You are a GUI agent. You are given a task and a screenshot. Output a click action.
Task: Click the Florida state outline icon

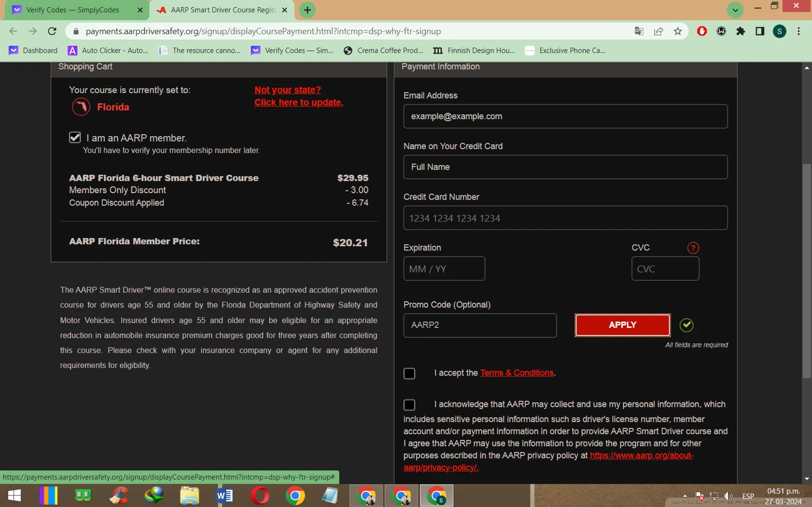coord(81,107)
